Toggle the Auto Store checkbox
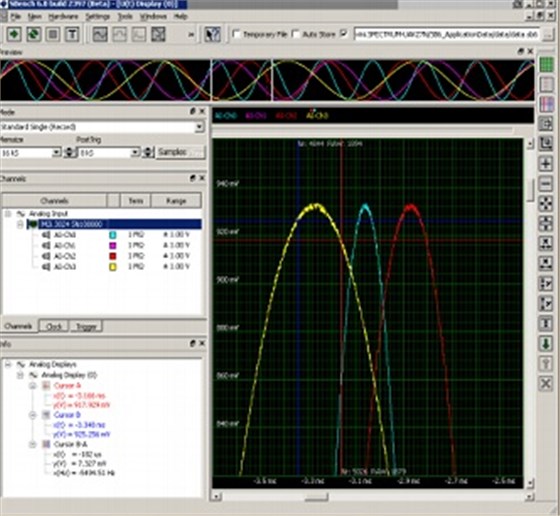Viewport: 560px width, 516px height. coord(296,34)
